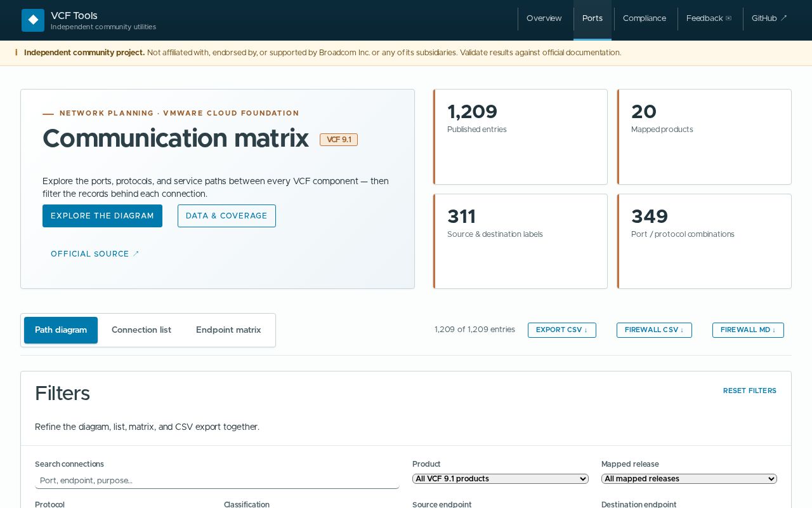Viewport: 812px width, 508px height.
Task: Click the VCF 9.1 version badge
Action: 339,140
